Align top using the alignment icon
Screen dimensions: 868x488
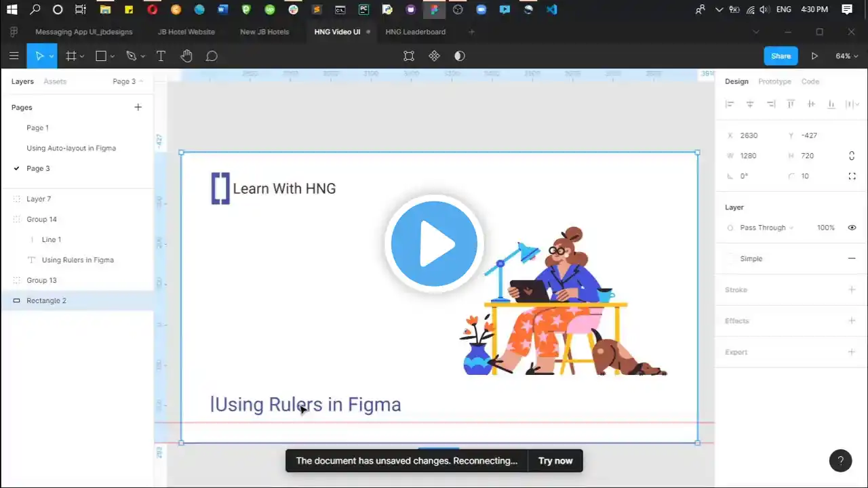(x=791, y=104)
